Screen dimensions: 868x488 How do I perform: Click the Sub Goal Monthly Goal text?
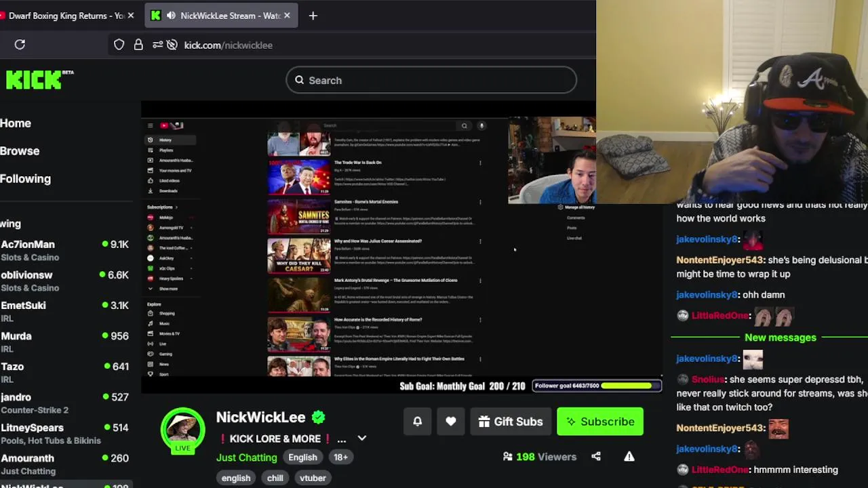click(x=462, y=386)
